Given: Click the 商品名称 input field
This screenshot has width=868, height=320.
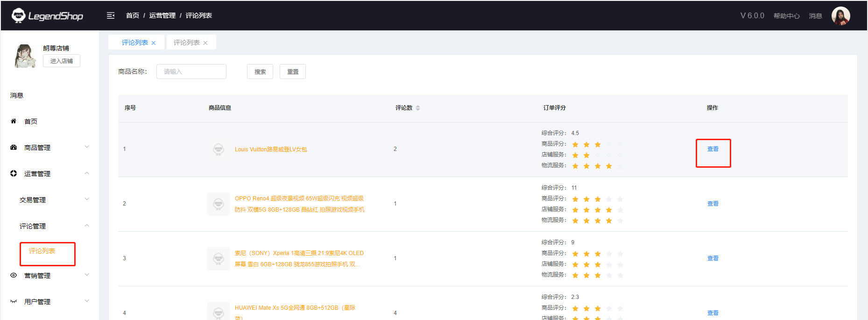Looking at the screenshot, I should pos(191,71).
